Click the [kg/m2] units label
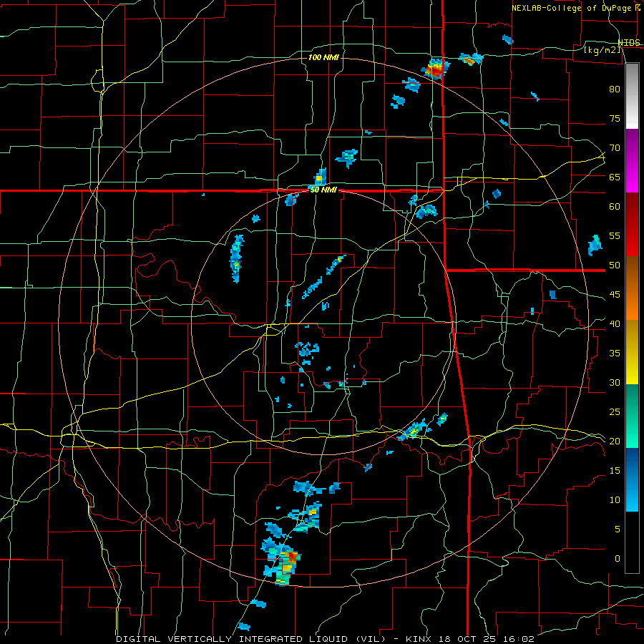This screenshot has height=644, width=644. 602,50
